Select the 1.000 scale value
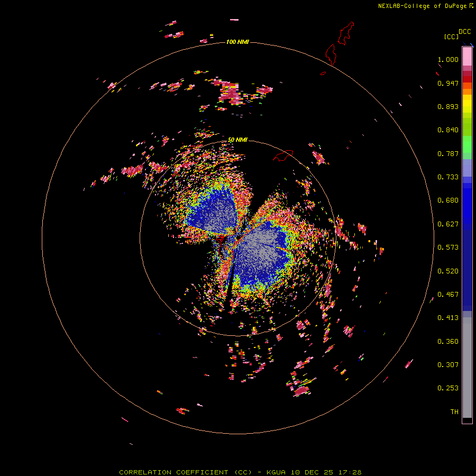Screen dimensions: 476x476 coord(448,59)
